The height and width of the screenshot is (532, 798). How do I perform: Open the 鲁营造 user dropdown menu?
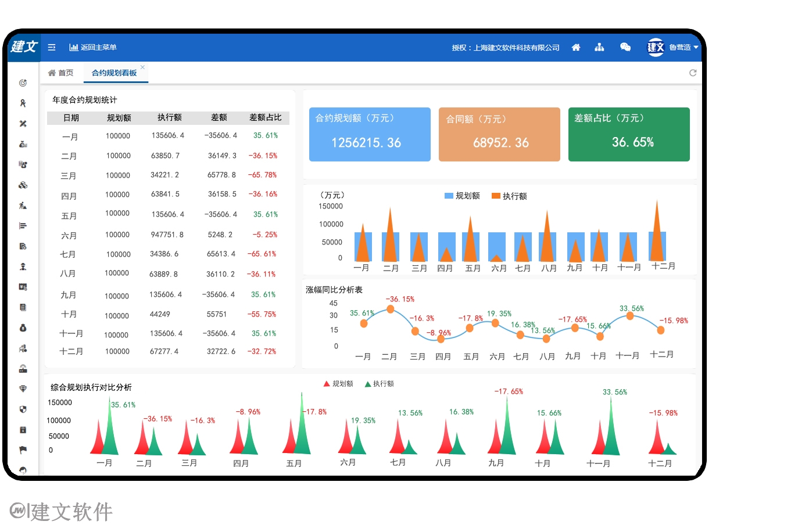tap(684, 48)
